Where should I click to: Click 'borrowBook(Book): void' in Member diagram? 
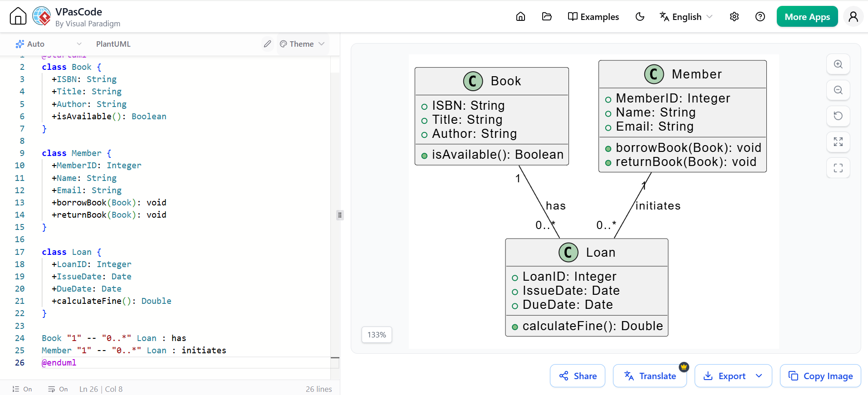(688, 148)
